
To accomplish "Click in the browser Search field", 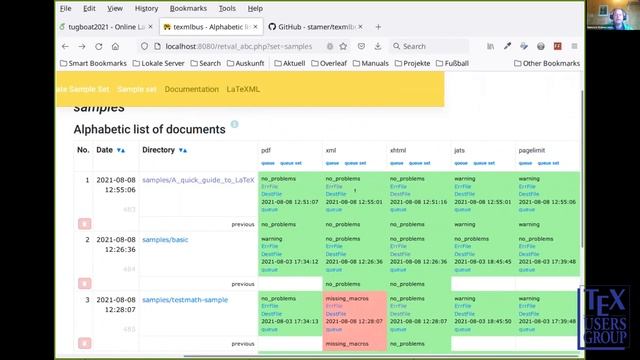I will click(x=429, y=47).
